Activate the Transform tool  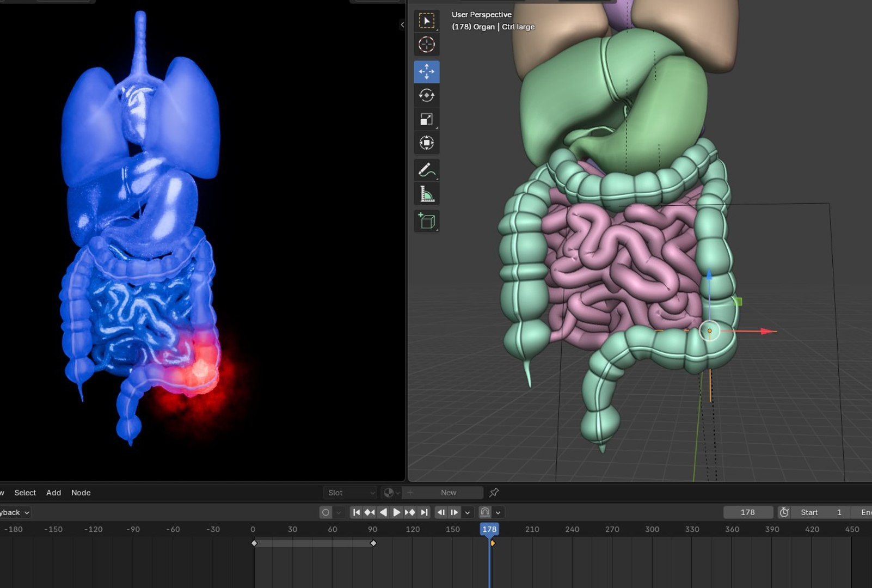[x=427, y=143]
